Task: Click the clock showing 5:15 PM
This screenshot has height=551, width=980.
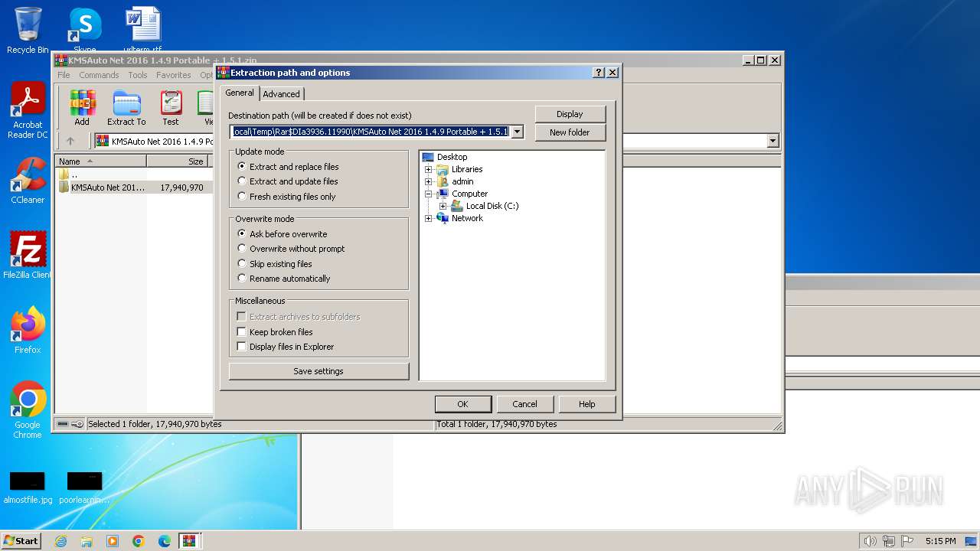Action: (x=940, y=541)
